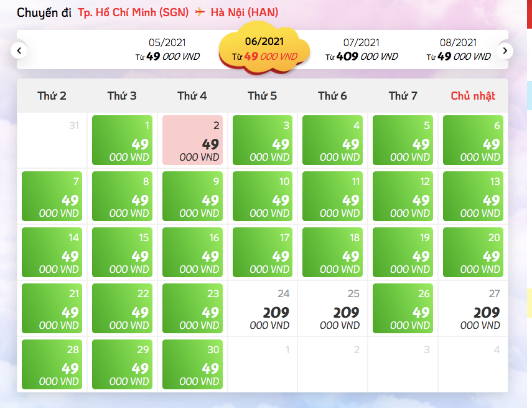The image size is (532, 408).
Task: Select the June 6 Sunday cell
Action: click(x=473, y=140)
